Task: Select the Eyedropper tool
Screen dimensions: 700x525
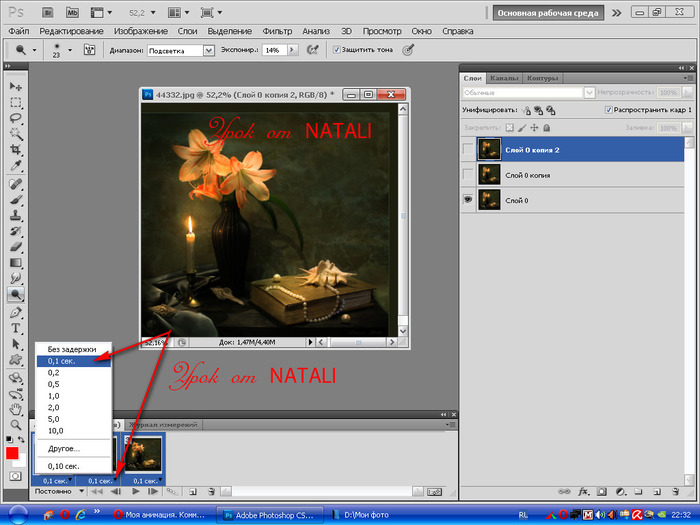Action: (x=16, y=166)
